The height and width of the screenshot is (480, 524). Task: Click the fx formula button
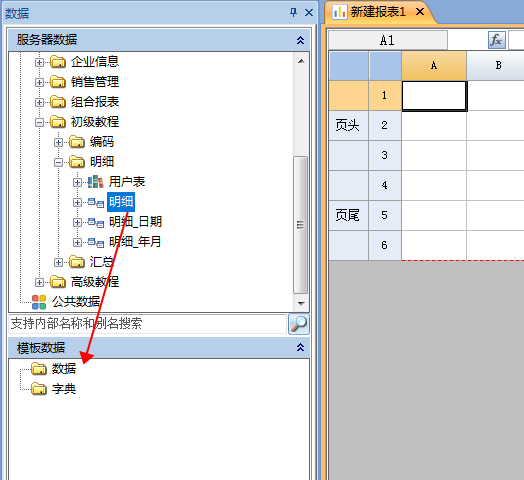(496, 40)
